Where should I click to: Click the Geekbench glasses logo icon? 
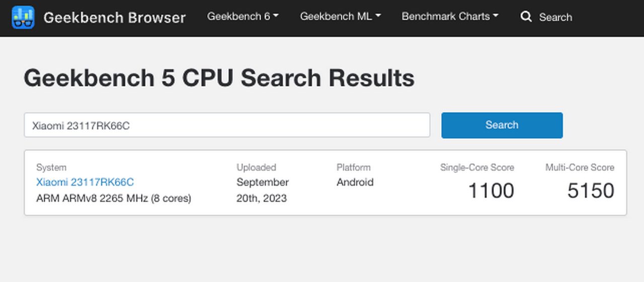(23, 17)
